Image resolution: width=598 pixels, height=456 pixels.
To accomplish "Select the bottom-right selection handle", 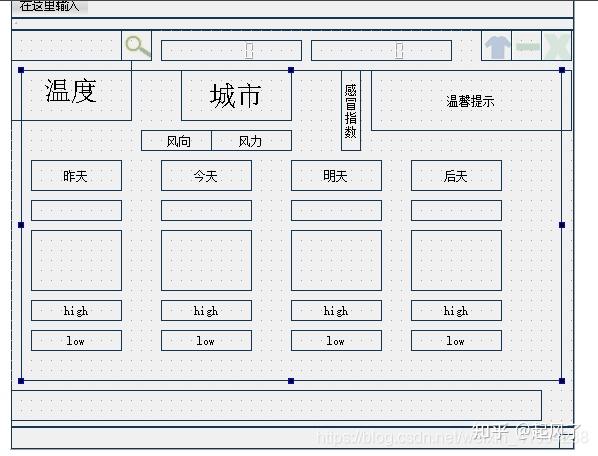I will (562, 381).
